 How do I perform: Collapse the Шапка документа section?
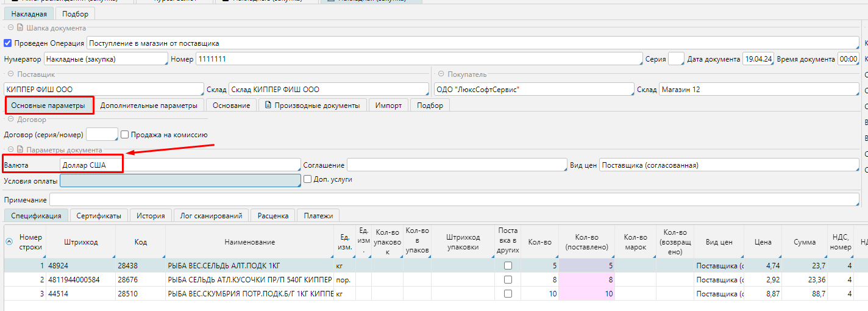(10, 28)
